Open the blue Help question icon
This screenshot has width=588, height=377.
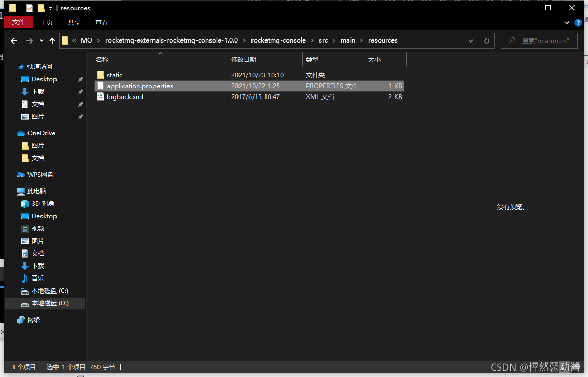coord(578,23)
